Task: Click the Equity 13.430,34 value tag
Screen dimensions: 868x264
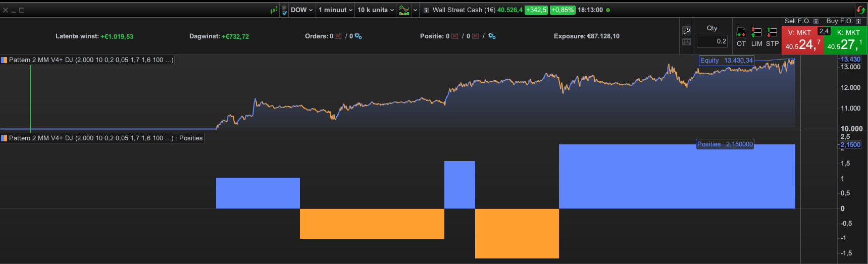Action: pos(726,61)
